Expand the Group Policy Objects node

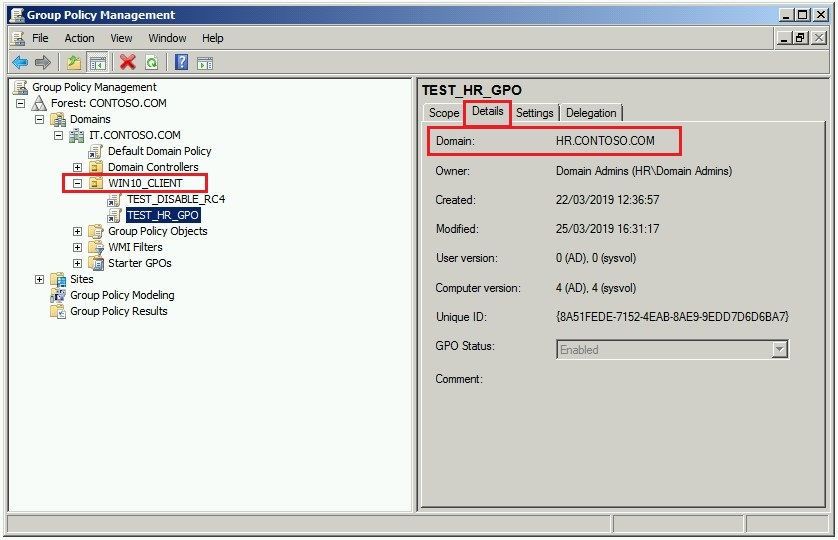(x=77, y=232)
